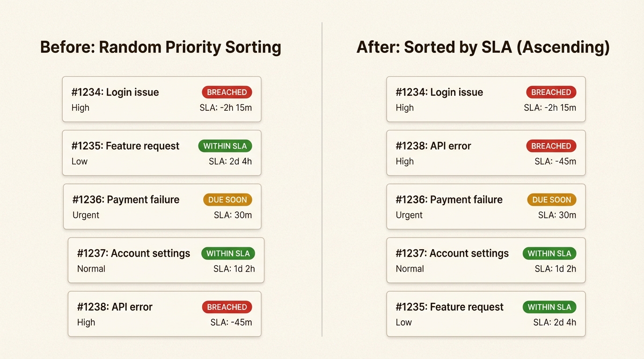This screenshot has width=644, height=359.
Task: Click "SLA: -45m" text in After column
Action: 556,161
